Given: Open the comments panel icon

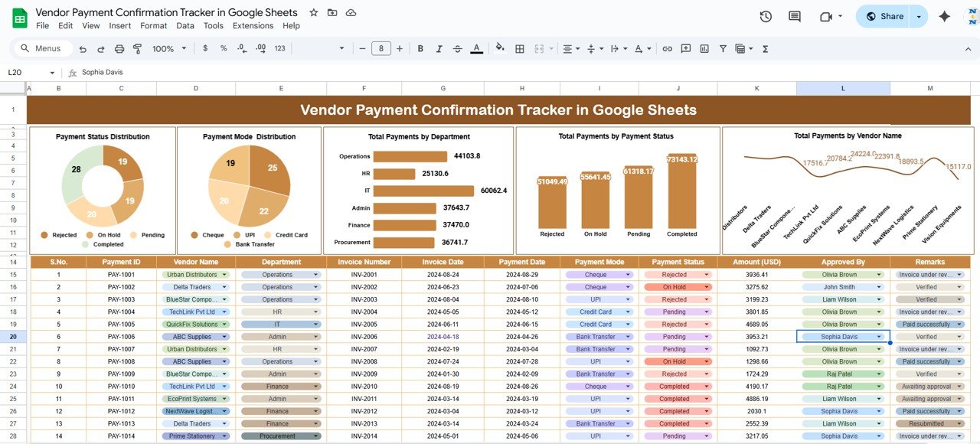Looking at the screenshot, I should (x=795, y=17).
